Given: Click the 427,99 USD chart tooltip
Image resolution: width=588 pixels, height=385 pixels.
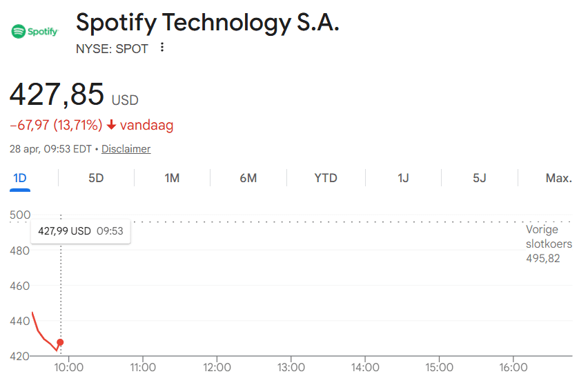Looking at the screenshot, I should point(81,231).
